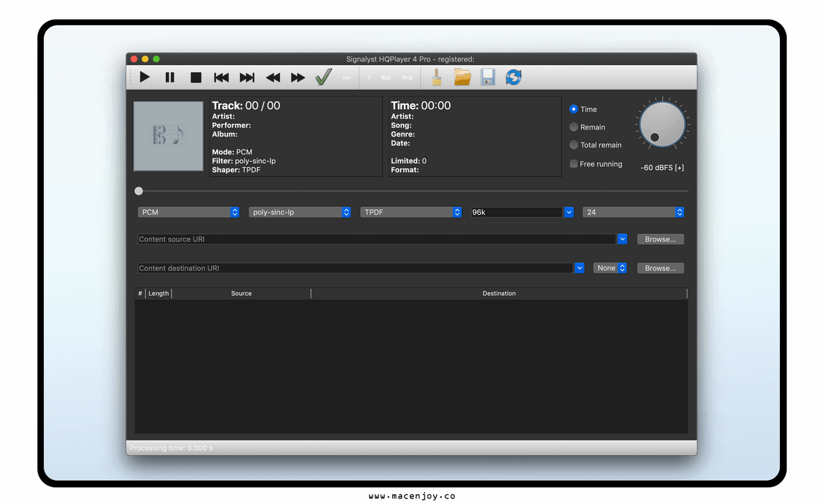Click the Destination column header
Image resolution: width=823 pixels, height=504 pixels.
point(499,293)
